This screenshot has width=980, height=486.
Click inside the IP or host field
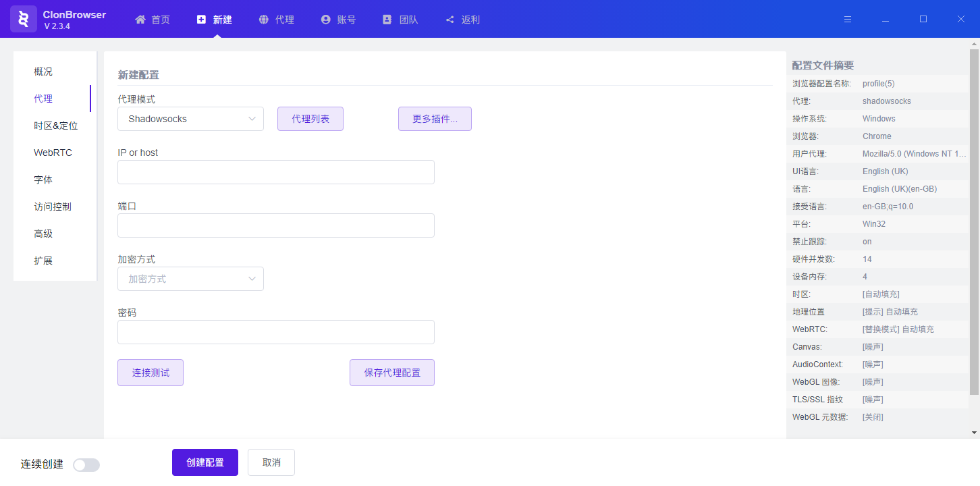pos(275,171)
